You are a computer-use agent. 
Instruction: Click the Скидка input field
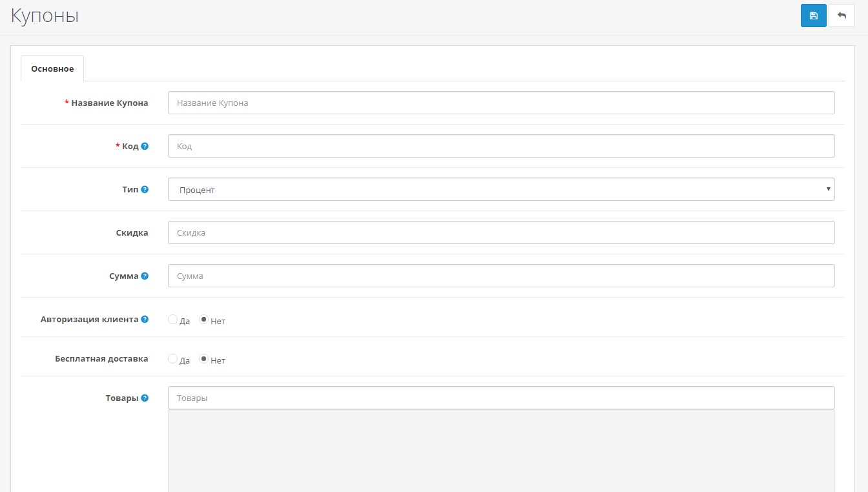tap(501, 232)
